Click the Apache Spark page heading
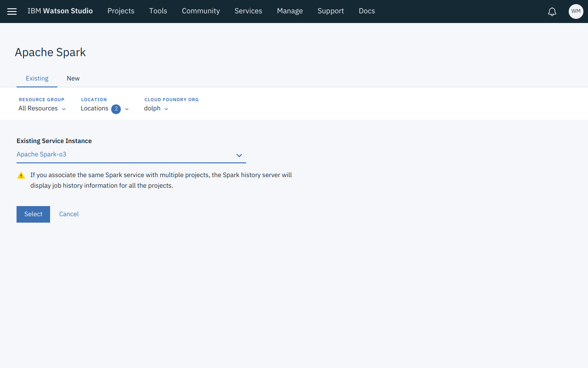This screenshot has width=588, height=368. (x=51, y=52)
